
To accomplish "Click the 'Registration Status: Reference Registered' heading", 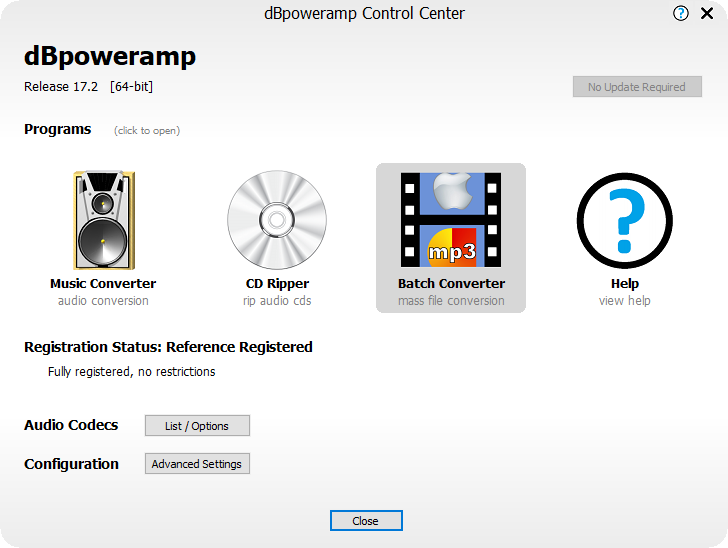I will (x=168, y=347).
